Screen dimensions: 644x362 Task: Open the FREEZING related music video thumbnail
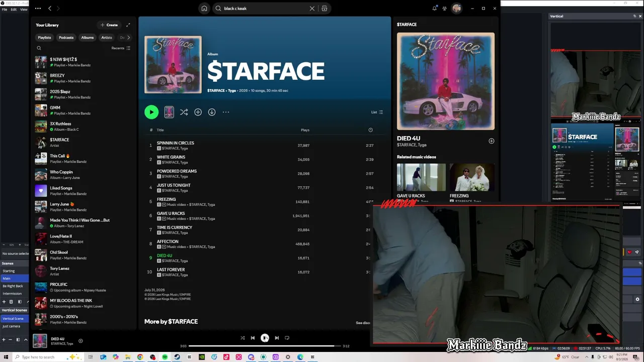point(472,177)
